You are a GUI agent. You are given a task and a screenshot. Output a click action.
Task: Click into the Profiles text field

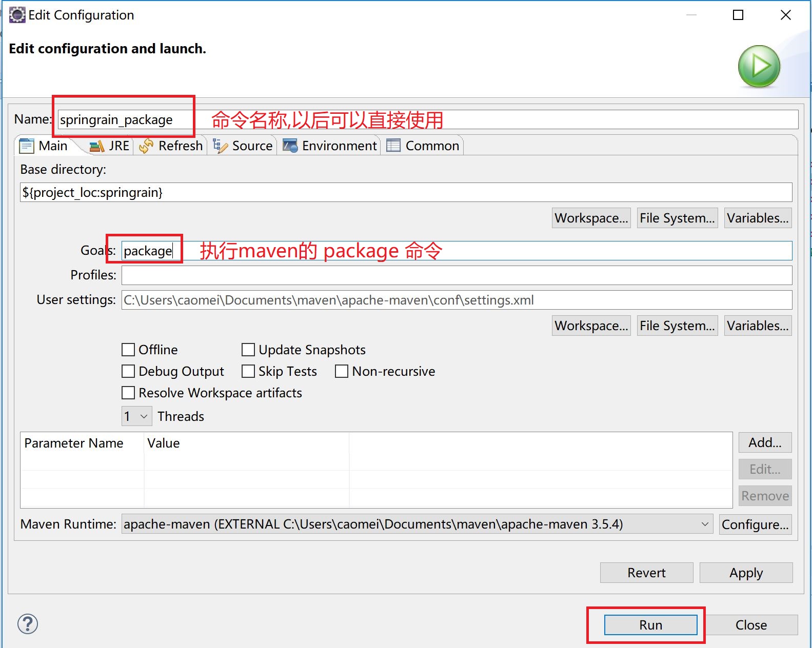[457, 275]
